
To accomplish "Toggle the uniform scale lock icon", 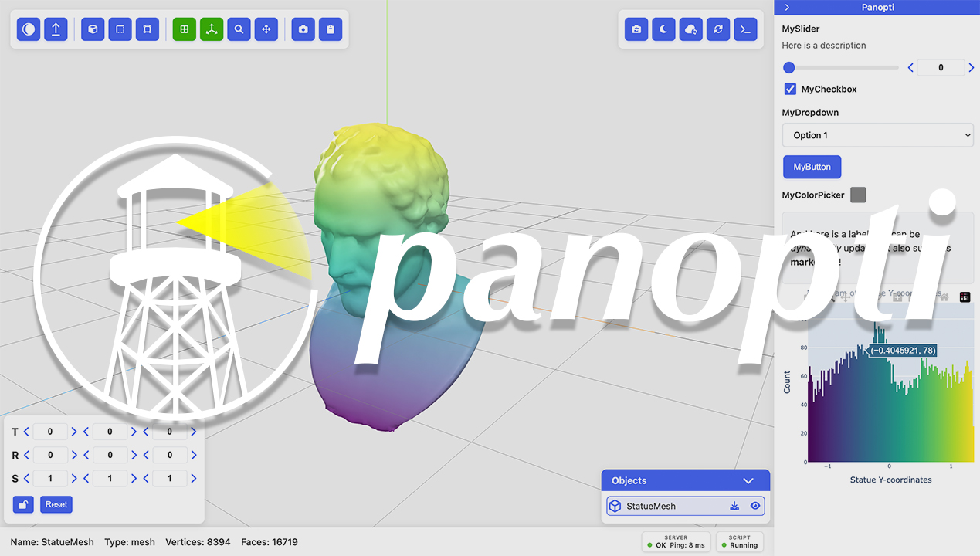I will coord(23,504).
